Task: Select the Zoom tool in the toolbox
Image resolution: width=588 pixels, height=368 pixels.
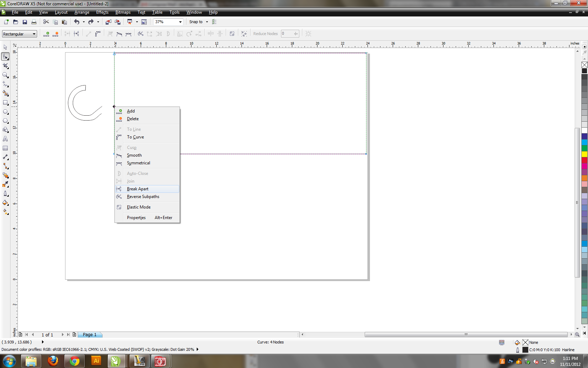Action: [5, 75]
